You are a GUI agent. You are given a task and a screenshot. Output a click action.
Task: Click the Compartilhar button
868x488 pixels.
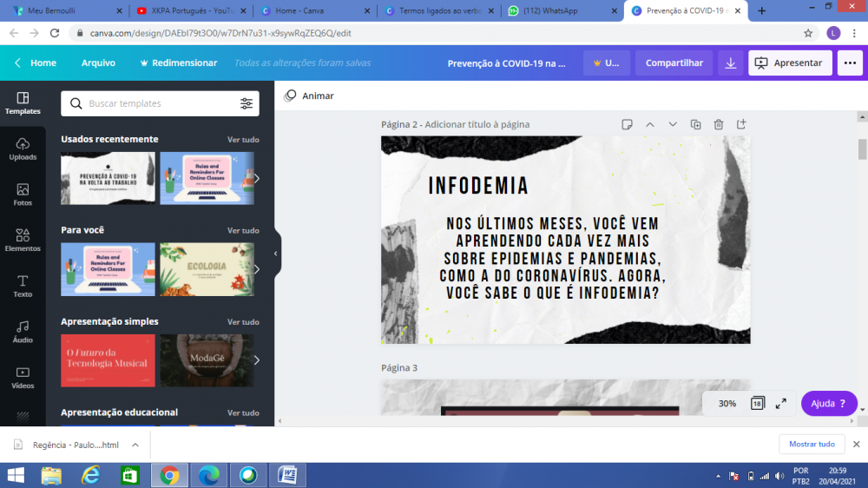(x=674, y=63)
